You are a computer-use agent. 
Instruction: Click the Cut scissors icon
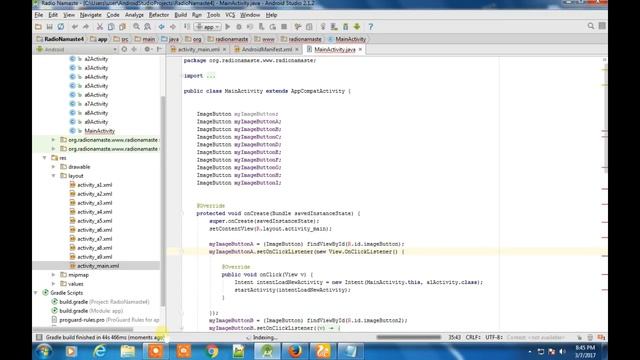[x=100, y=27]
